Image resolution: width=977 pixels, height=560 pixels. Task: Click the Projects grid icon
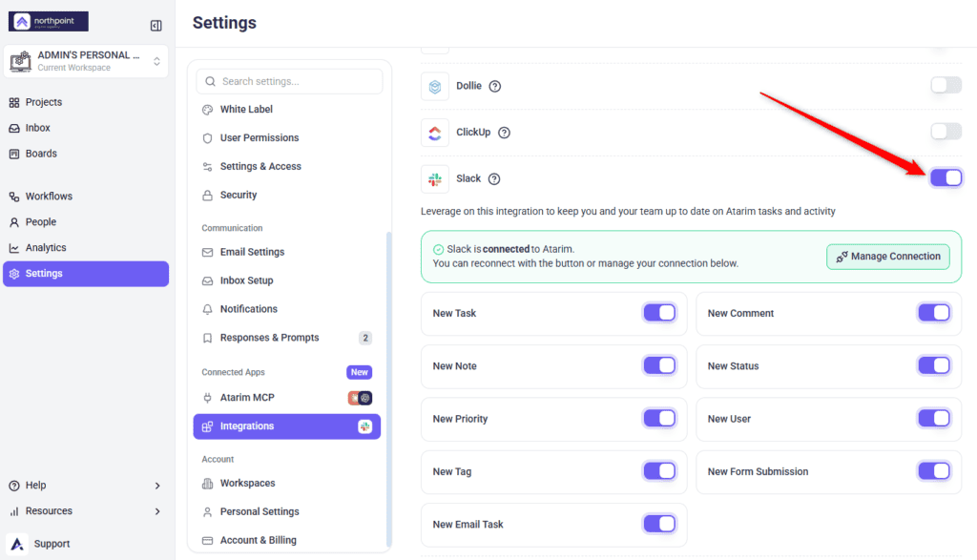click(14, 102)
